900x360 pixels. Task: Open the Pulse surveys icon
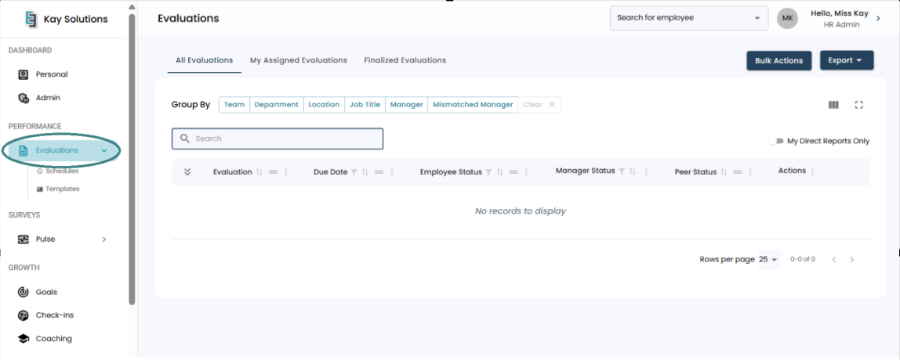pos(23,239)
